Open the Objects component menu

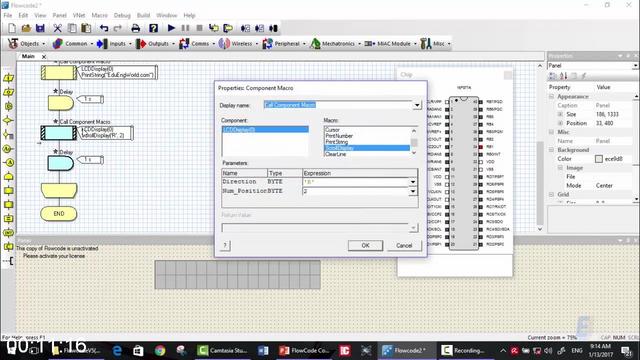click(x=27, y=44)
